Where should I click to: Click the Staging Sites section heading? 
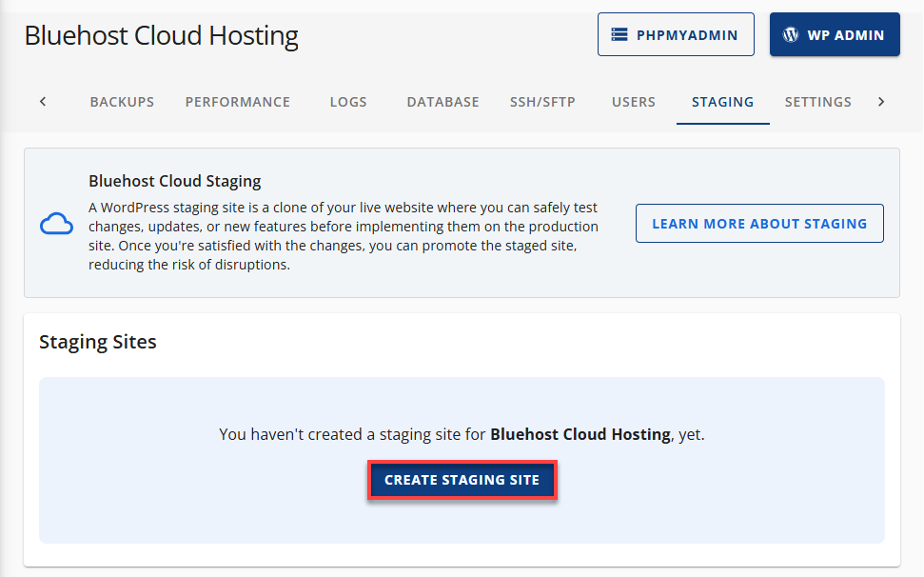pyautogui.click(x=97, y=341)
